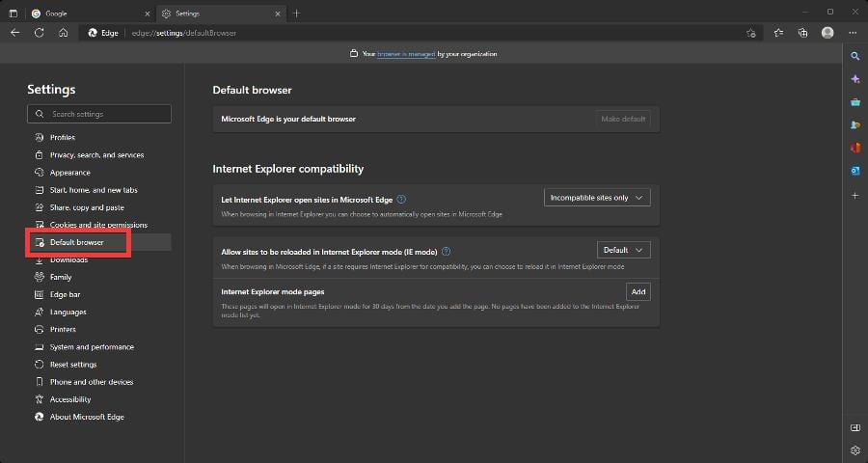
Task: Open the sidebar Discover sparkle icon
Action: [855, 79]
